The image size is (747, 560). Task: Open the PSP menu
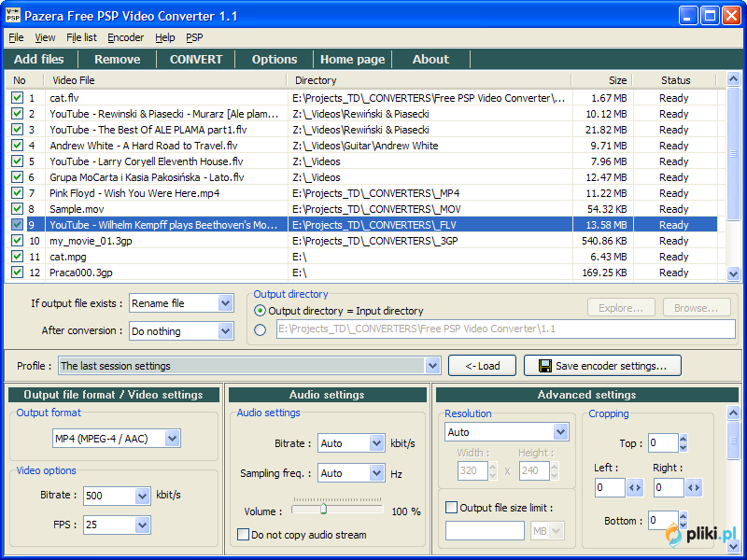point(194,37)
